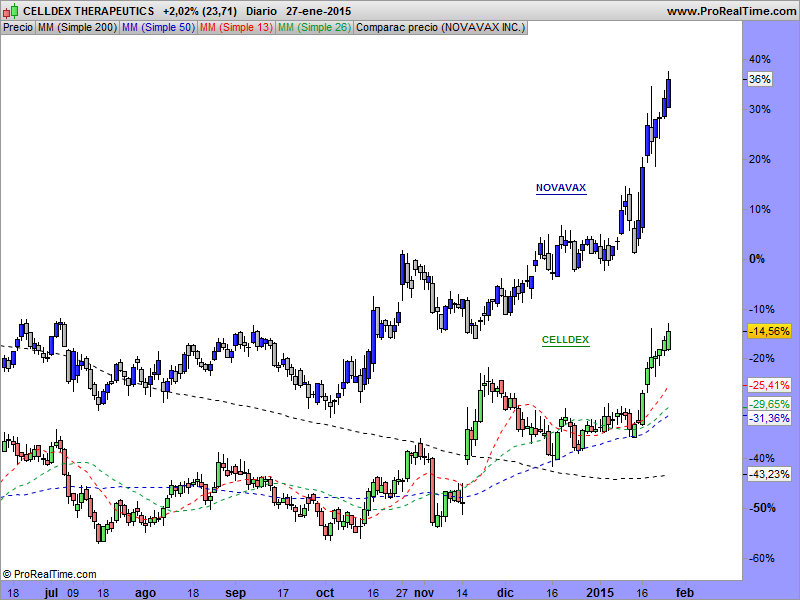Click the red -25,41% moving average label

click(769, 385)
